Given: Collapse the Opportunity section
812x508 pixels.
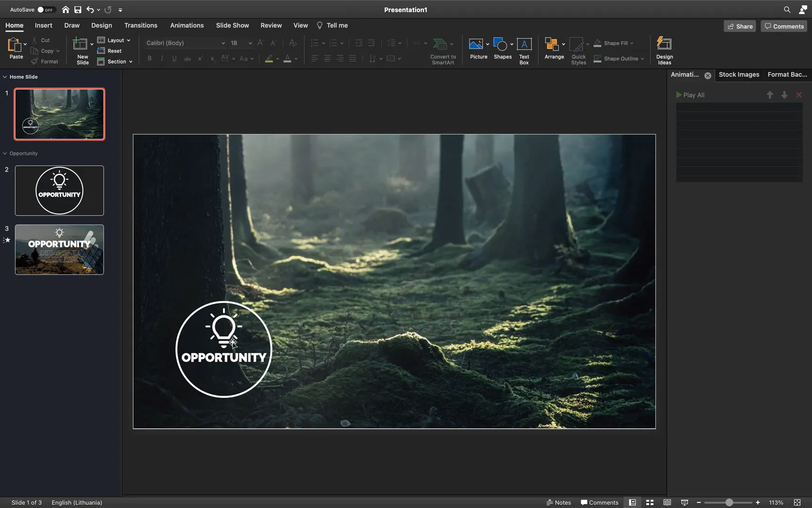Looking at the screenshot, I should (x=5, y=153).
